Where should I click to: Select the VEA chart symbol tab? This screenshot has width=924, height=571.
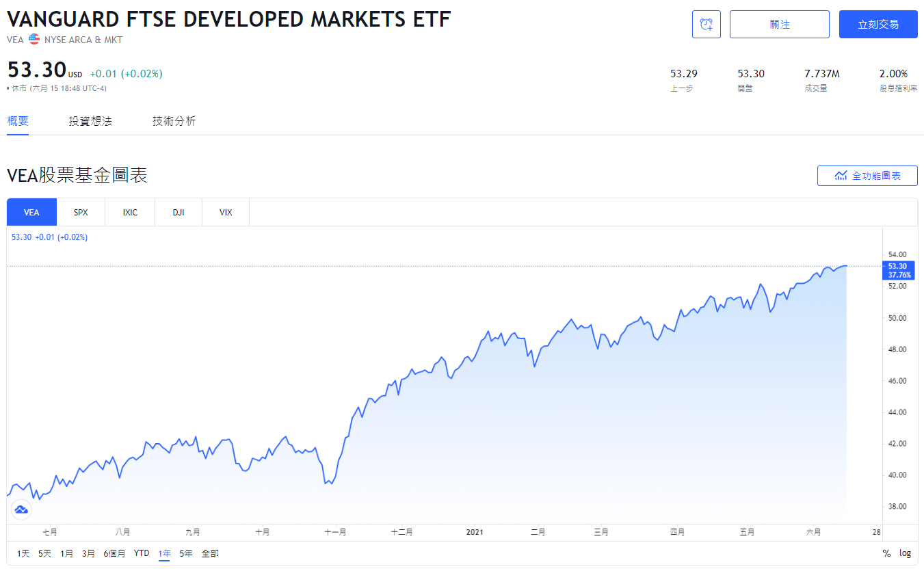pos(31,212)
